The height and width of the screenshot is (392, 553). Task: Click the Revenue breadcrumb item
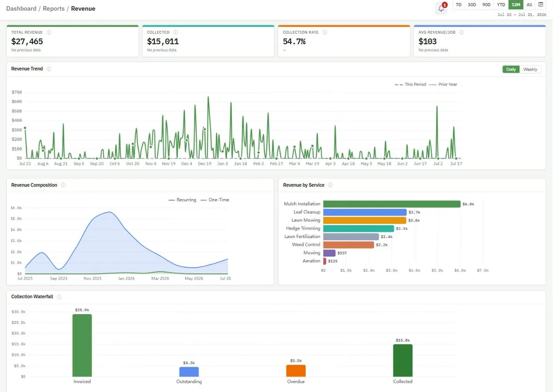pos(83,9)
